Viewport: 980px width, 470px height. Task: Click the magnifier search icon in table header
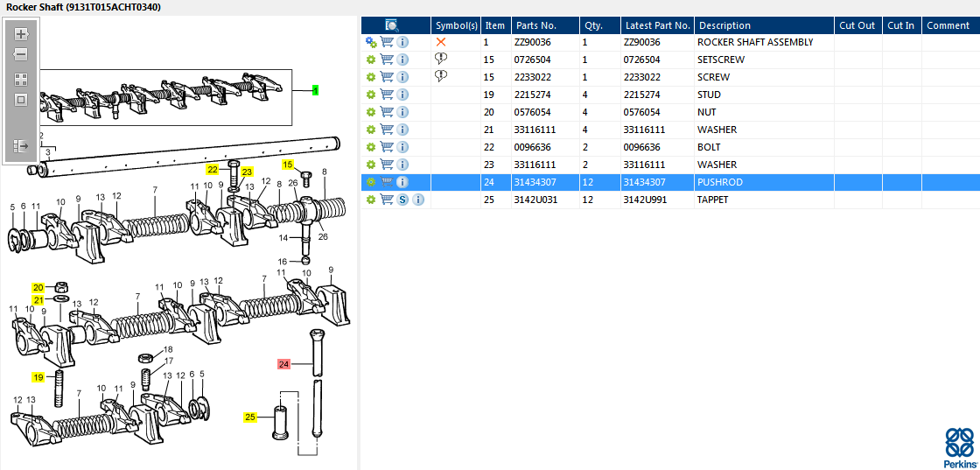pyautogui.click(x=392, y=25)
